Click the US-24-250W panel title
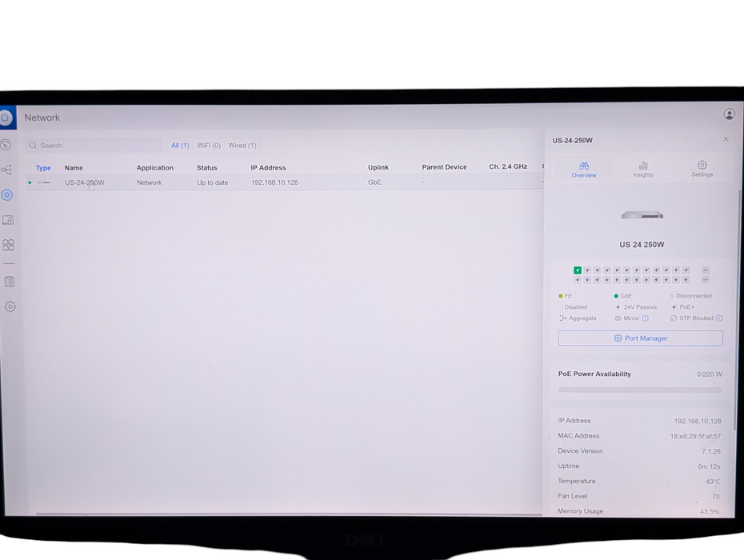 [x=572, y=141]
